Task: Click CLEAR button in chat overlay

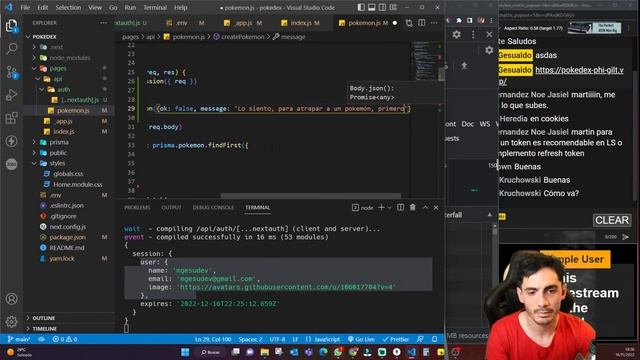Action: 612,220
